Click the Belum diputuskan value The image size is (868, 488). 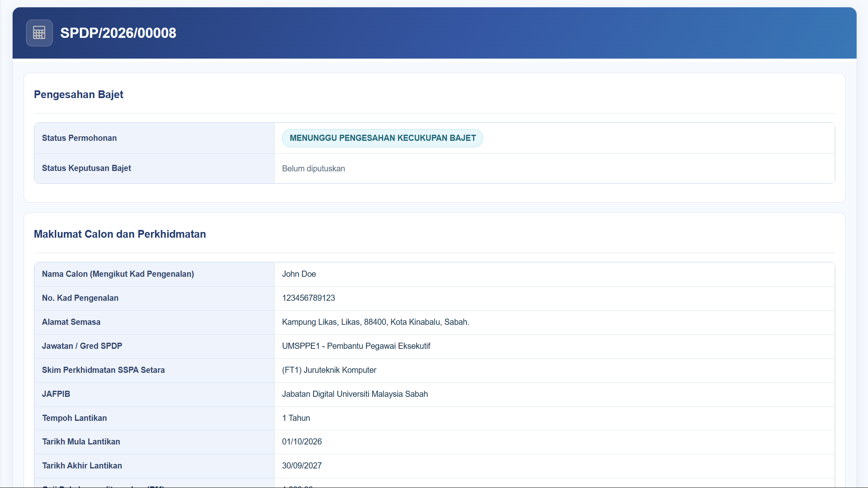click(313, 169)
